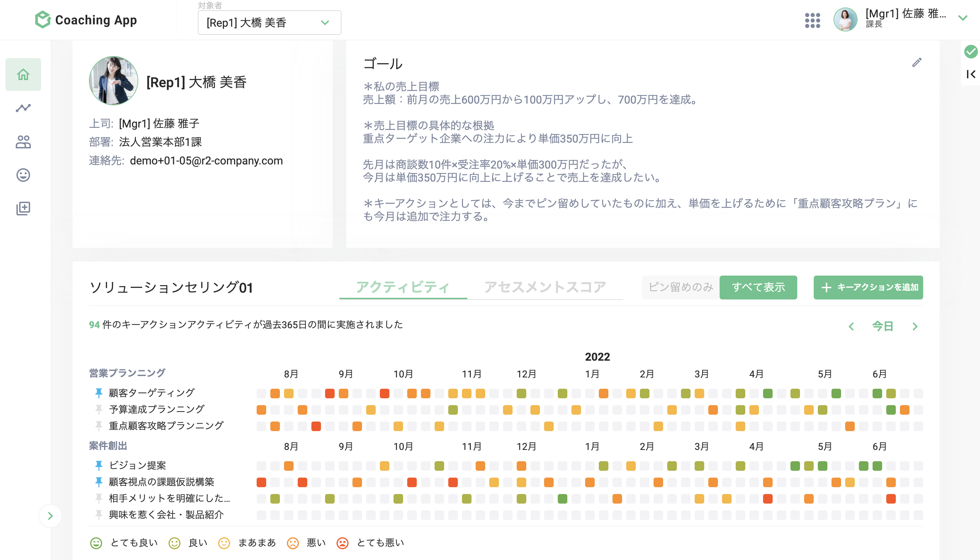The width and height of the screenshot is (980, 560).
Task: Click the pencil icon to edit ゴール
Action: (x=916, y=63)
